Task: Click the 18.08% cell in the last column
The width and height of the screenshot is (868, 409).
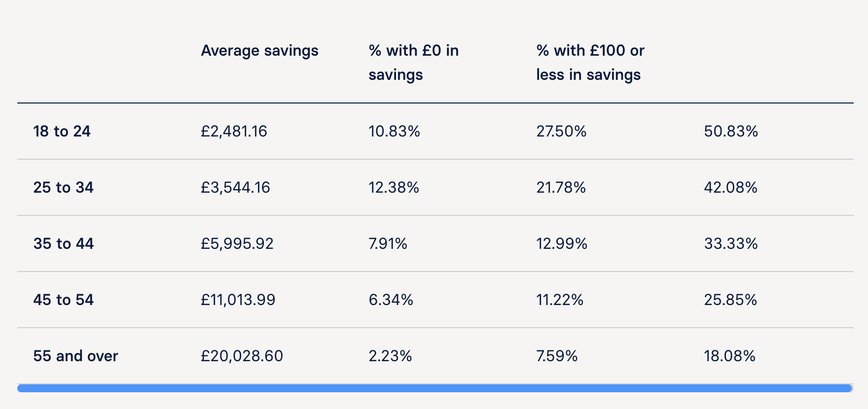Action: tap(729, 356)
